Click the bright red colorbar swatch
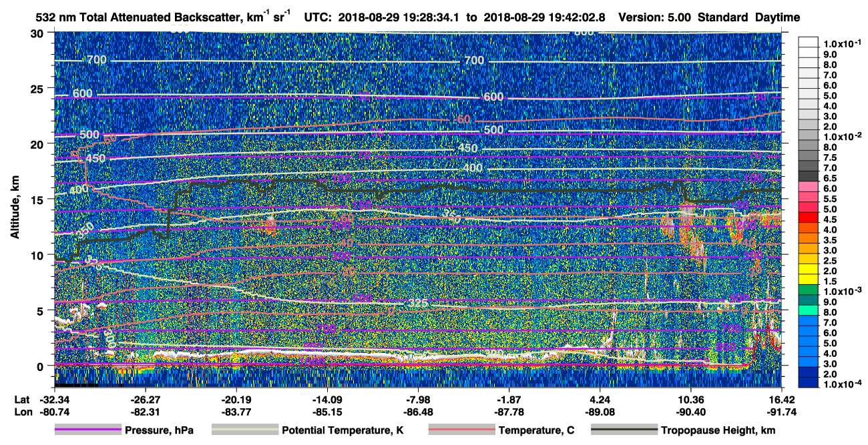Viewport: 868px width, 445px height. point(809,217)
